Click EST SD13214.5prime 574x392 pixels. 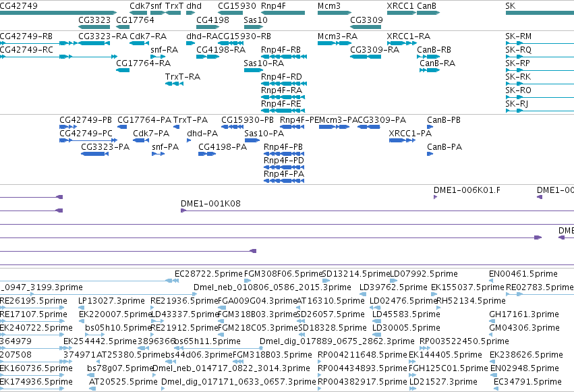click(356, 274)
